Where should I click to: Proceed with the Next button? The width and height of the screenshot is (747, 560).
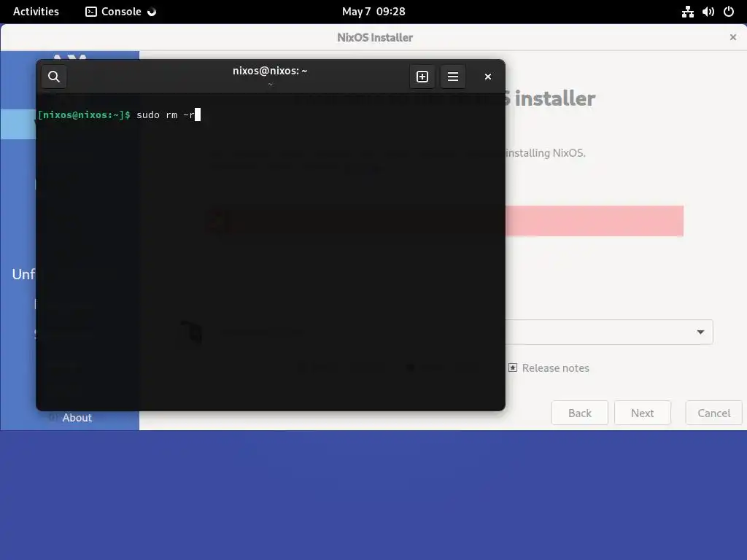point(643,413)
